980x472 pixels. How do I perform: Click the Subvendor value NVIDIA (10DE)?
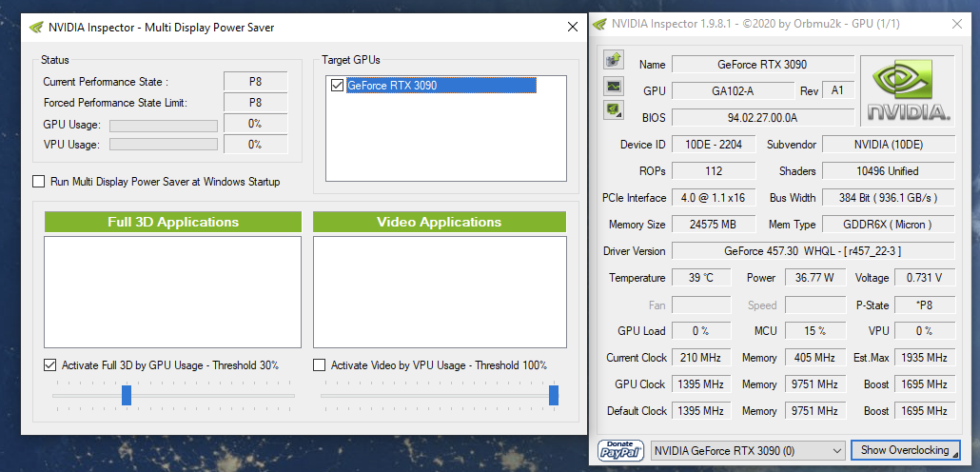click(888, 145)
